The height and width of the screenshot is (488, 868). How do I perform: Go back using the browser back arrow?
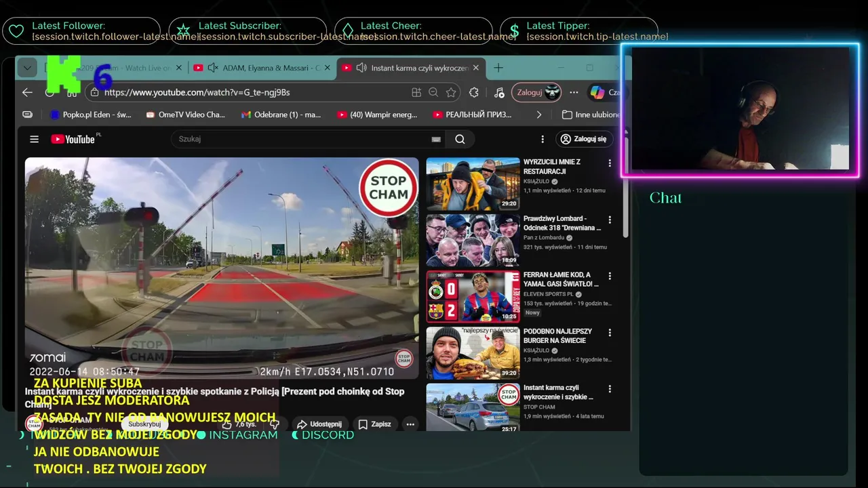[x=27, y=92]
